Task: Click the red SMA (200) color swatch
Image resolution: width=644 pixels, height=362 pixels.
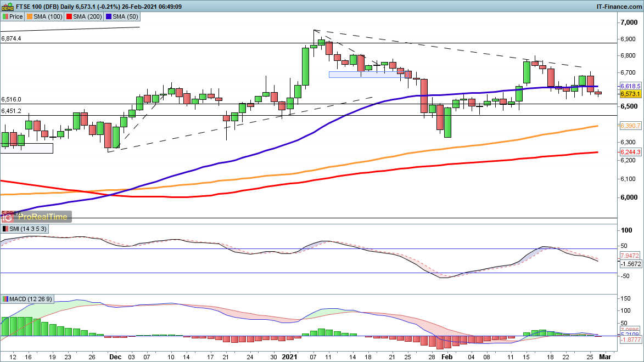Action: point(69,16)
